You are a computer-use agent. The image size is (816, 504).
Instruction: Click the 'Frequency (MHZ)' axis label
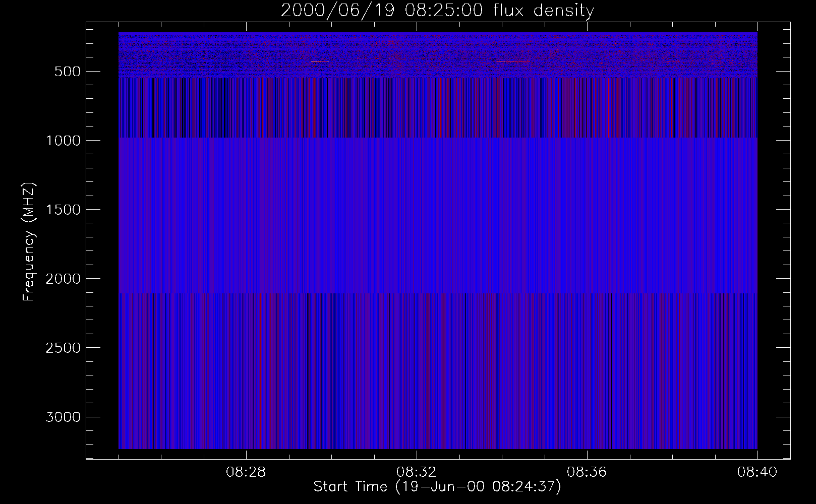tap(29, 241)
